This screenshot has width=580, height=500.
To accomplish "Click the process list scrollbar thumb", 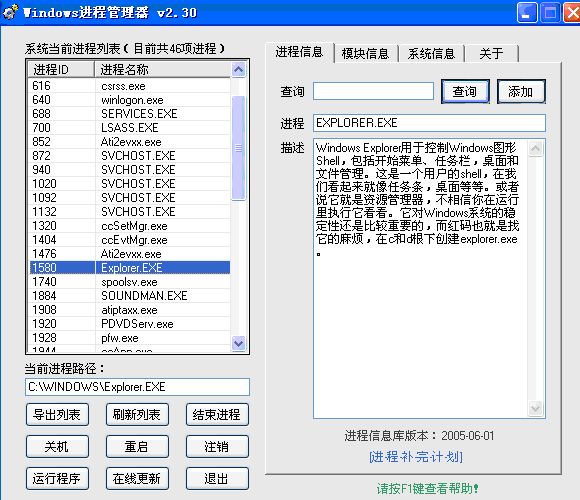I will [239, 148].
